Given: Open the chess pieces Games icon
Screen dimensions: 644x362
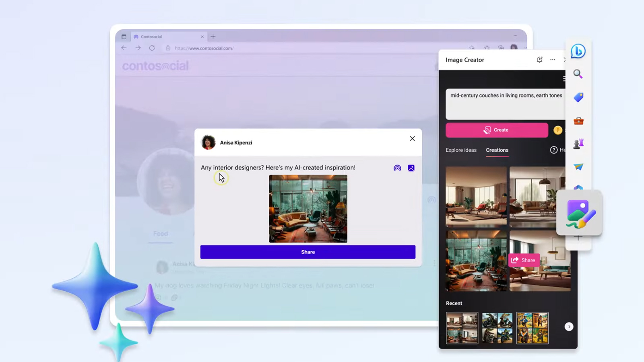Looking at the screenshot, I should (x=578, y=144).
